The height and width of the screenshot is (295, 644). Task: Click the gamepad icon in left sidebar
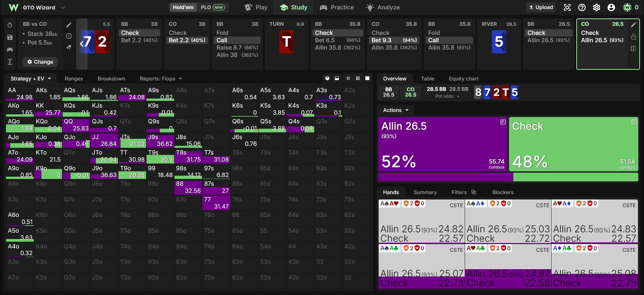click(10, 50)
